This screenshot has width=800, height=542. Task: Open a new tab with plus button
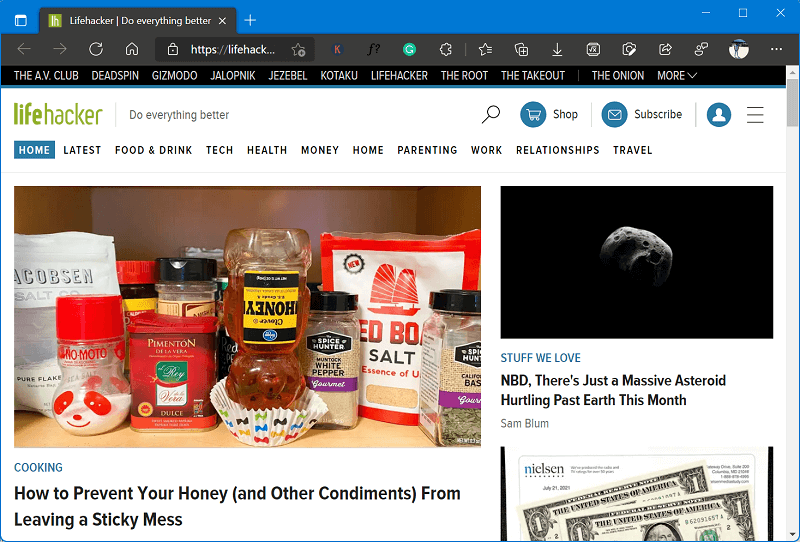click(x=250, y=20)
